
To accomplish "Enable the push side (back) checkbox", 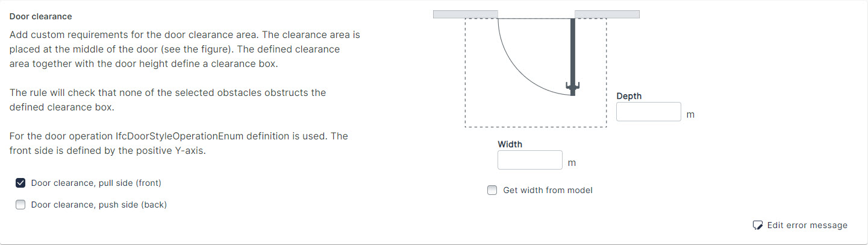I will point(20,205).
